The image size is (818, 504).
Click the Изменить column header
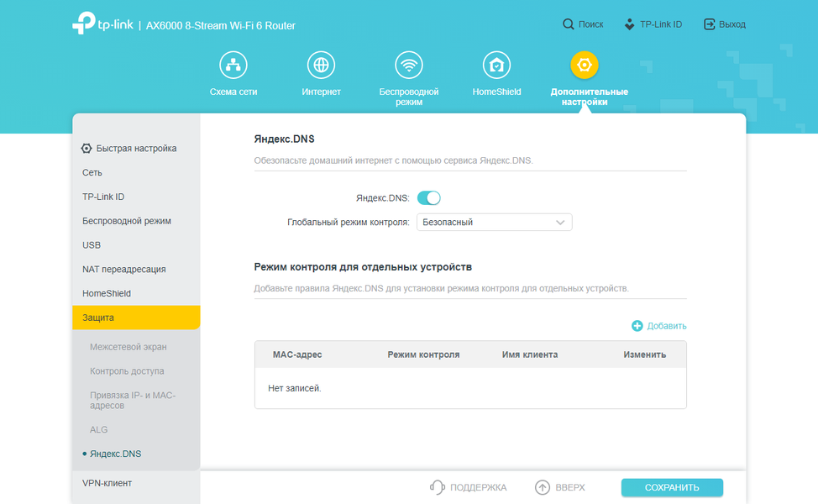click(645, 354)
